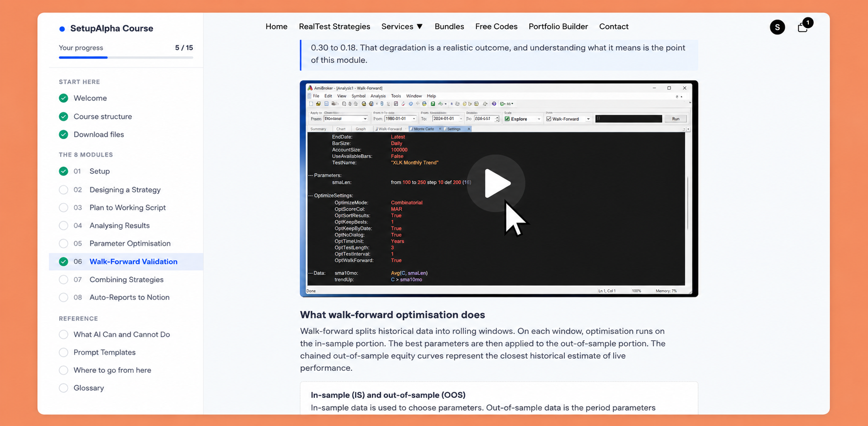Open lesson 07 Combining Strategies
Image resolution: width=868 pixels, height=426 pixels.
(x=126, y=280)
